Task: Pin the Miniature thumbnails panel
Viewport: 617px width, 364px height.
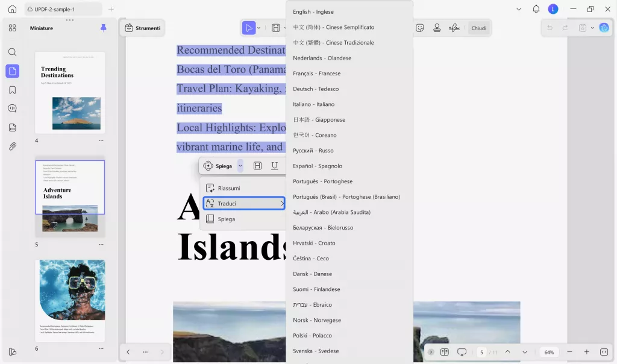Action: tap(102, 28)
